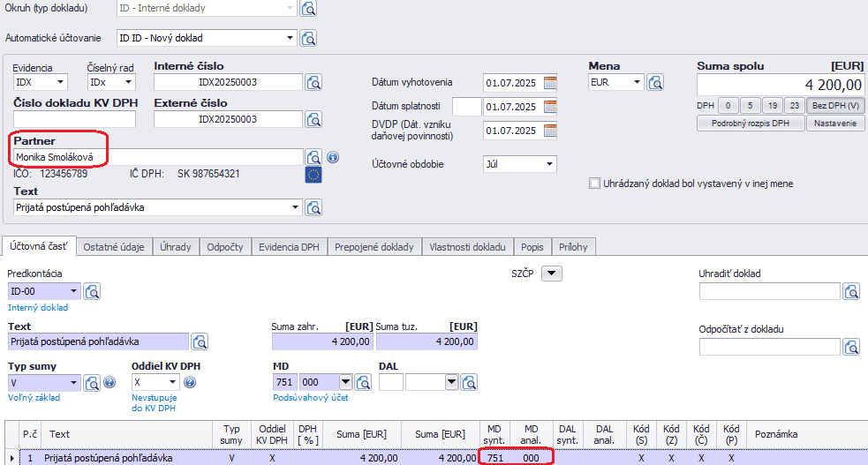Switch to the Evidencia DPH tab

289,247
